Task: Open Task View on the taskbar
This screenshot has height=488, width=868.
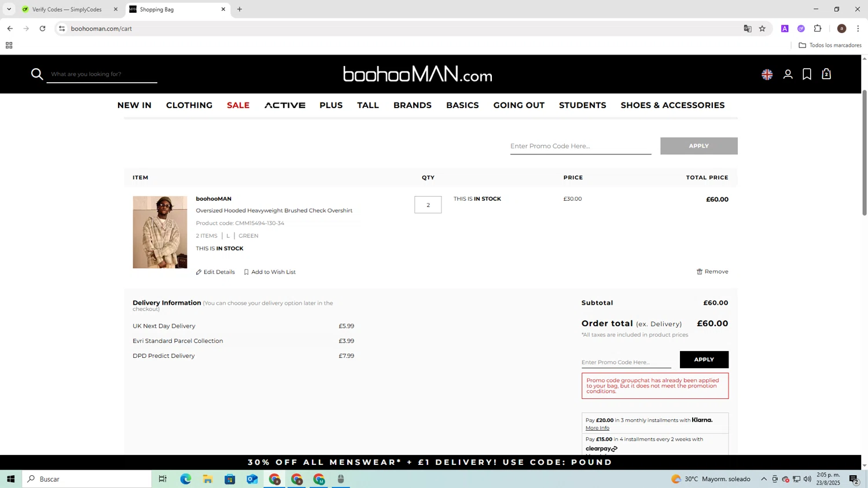Action: pyautogui.click(x=163, y=479)
